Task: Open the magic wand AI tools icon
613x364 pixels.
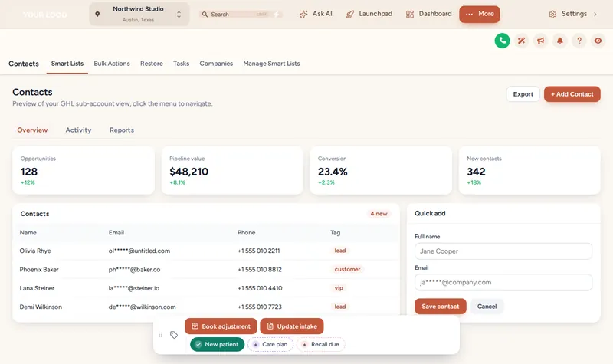Action: [522, 41]
